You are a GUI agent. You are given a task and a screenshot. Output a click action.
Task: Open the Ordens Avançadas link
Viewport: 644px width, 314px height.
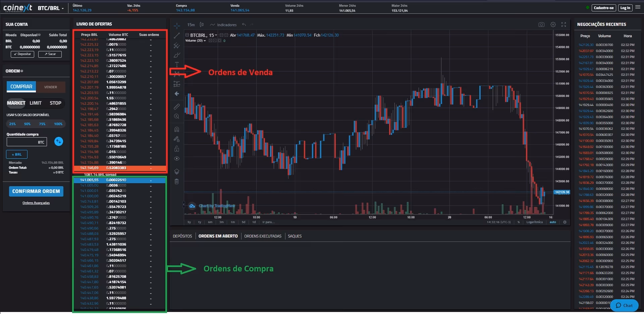tap(36, 203)
